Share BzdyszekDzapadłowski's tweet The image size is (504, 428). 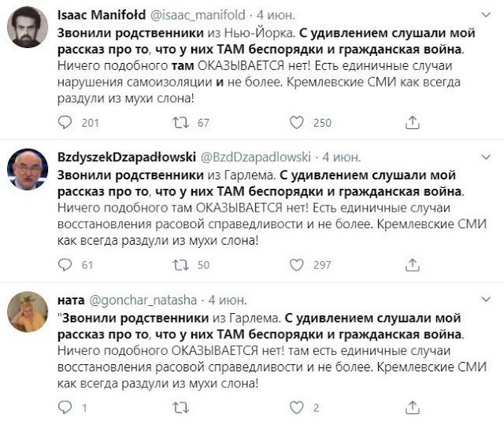coord(411,265)
